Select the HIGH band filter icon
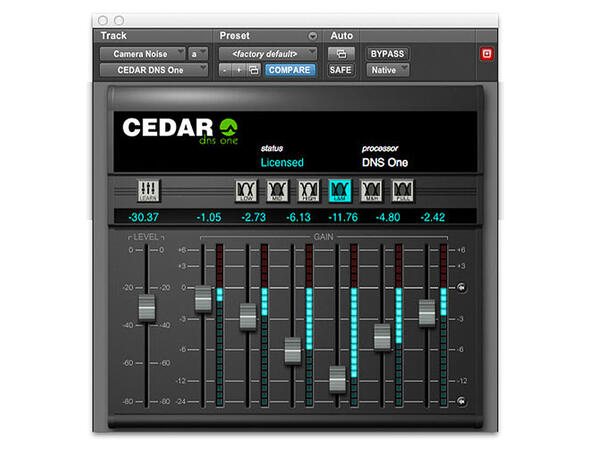The width and height of the screenshot is (610, 450). click(309, 191)
